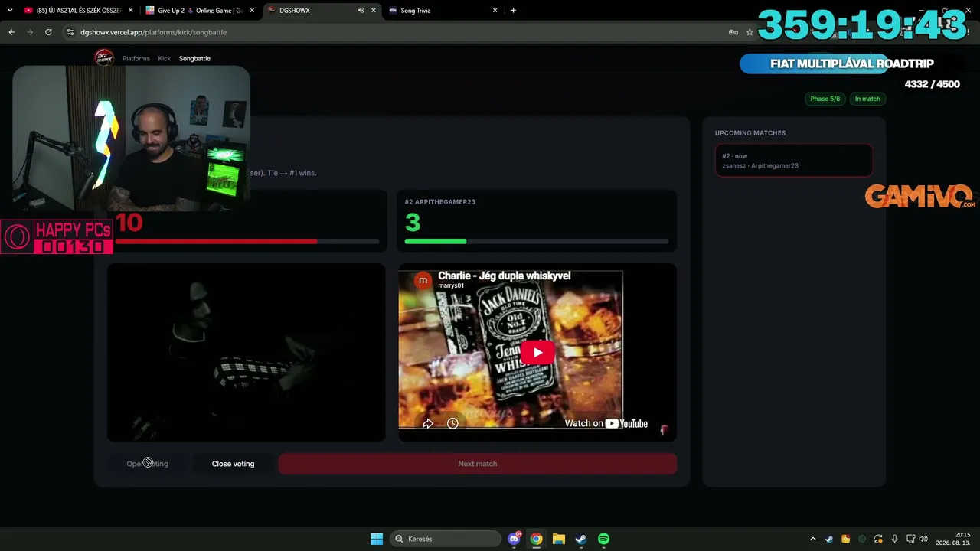980x551 pixels.
Task: Open the Platforms nav link
Action: click(136, 58)
